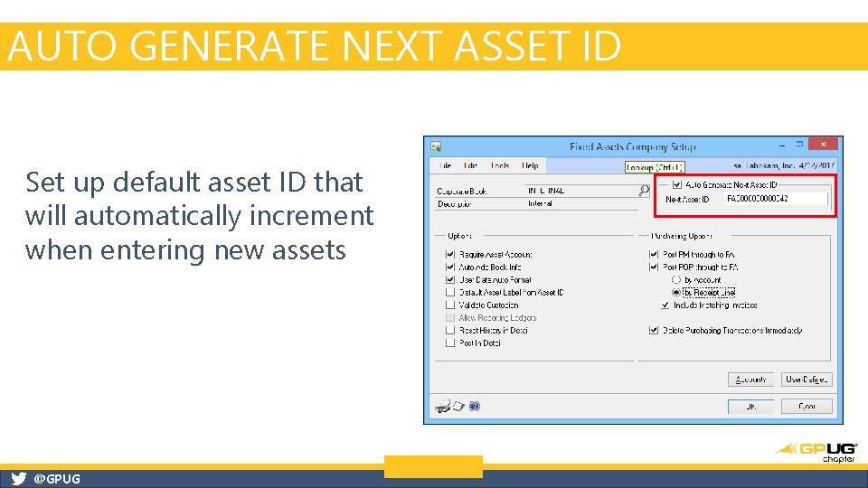Click the Corporate Book field

click(581, 191)
